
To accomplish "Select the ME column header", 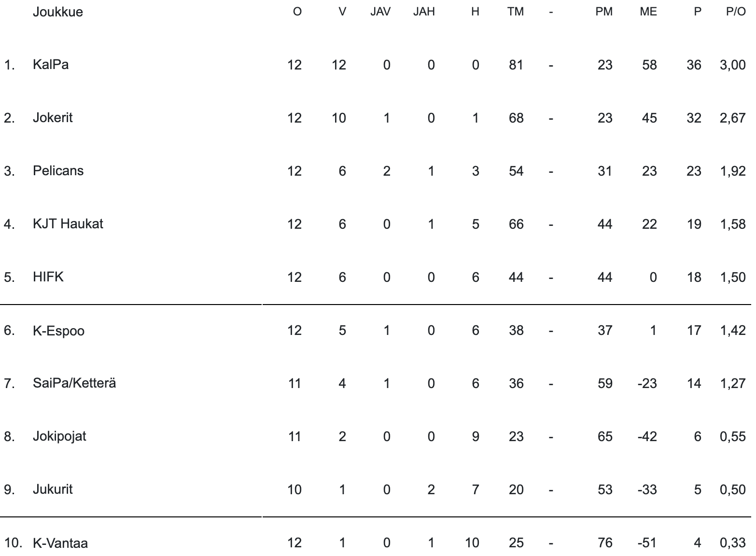I will [x=648, y=12].
